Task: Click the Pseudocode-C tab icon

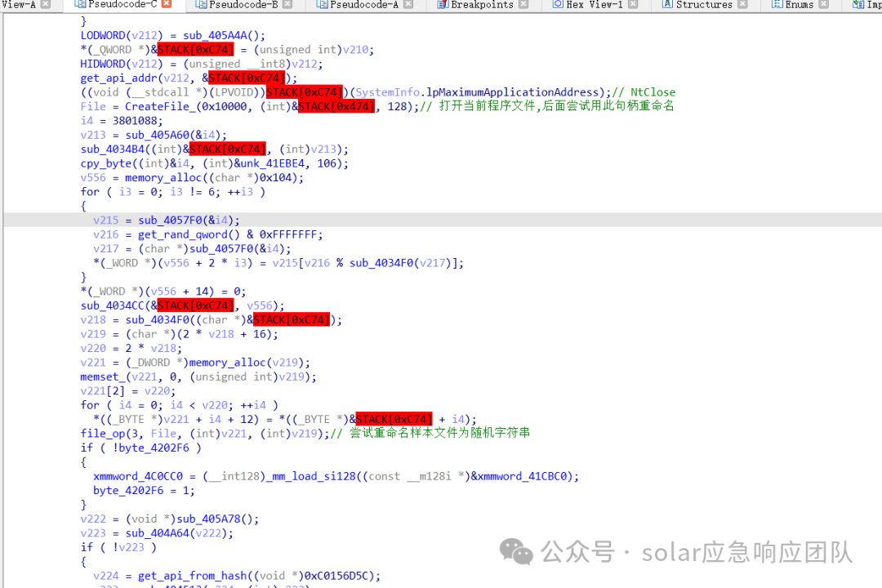Action: 80,4
